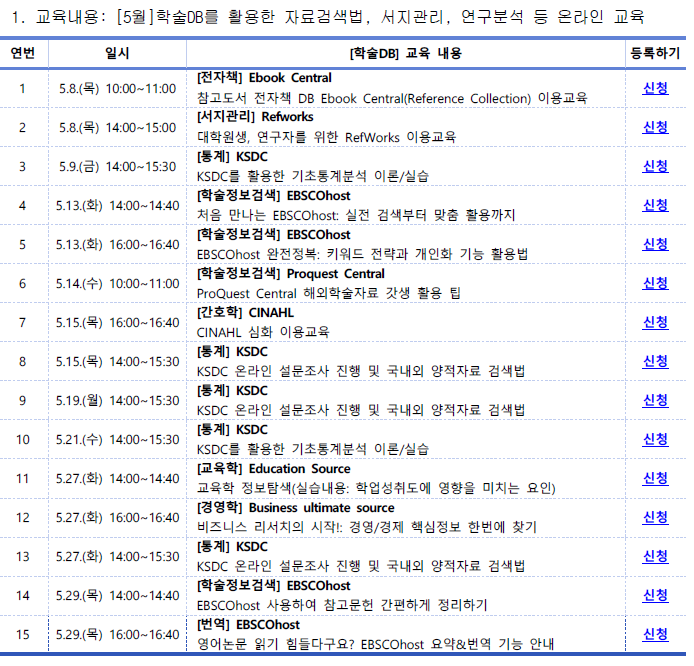Click date cell 5.19.(월) 14:00~15:30
This screenshot has height=666, width=694.
pyautogui.click(x=117, y=400)
